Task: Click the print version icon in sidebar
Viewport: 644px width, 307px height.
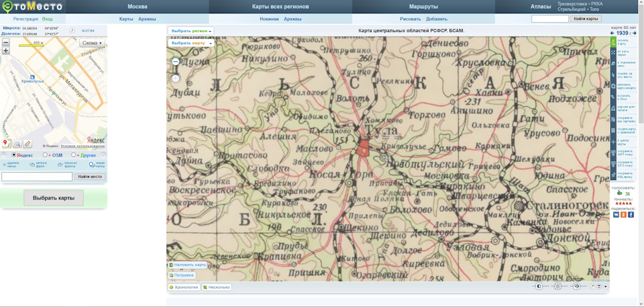Action: point(613,108)
